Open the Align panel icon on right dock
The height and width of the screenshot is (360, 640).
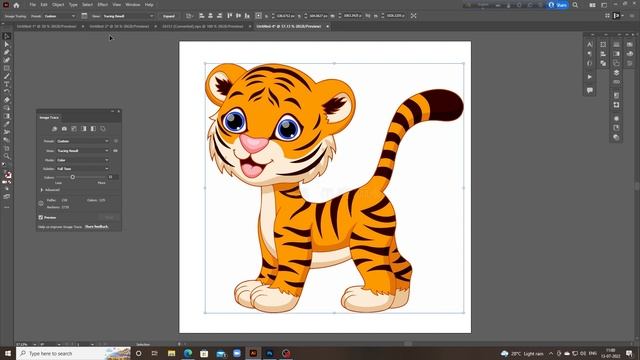[603, 54]
